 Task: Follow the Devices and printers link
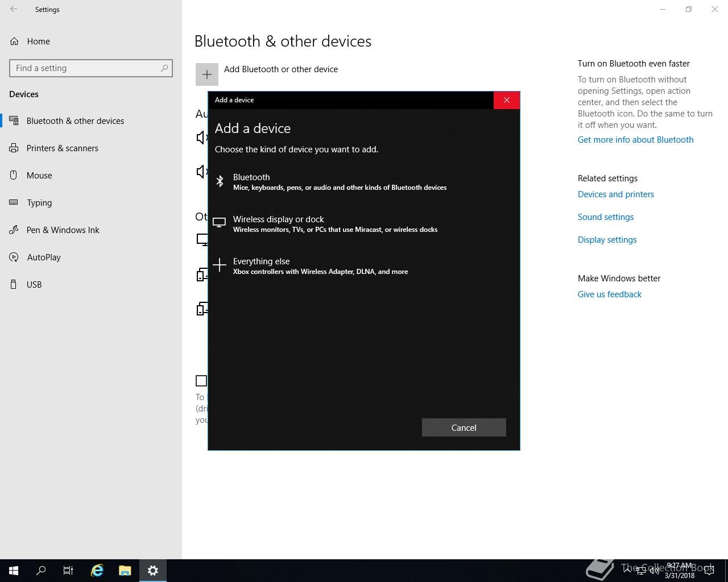616,194
